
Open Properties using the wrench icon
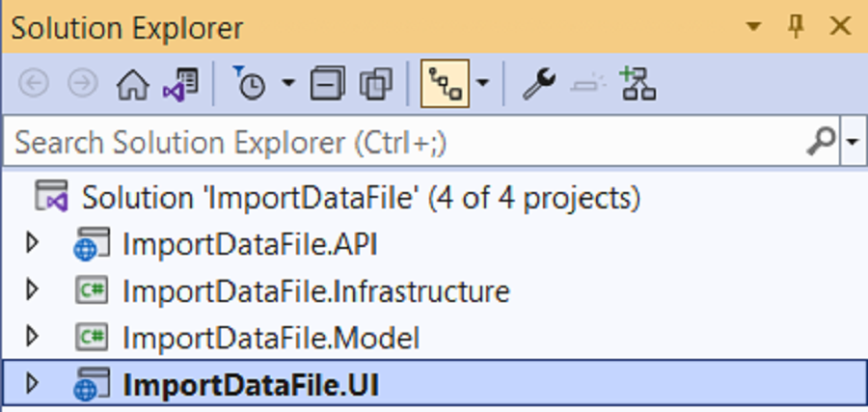coord(538,85)
